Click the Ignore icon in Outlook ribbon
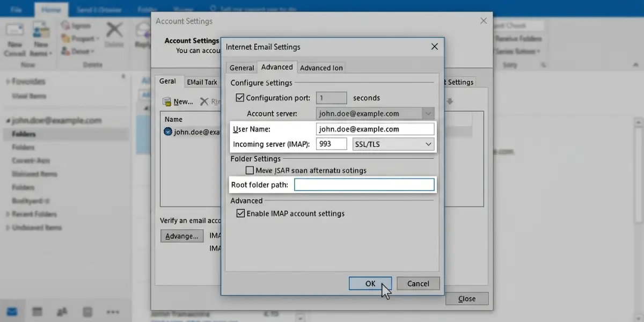The height and width of the screenshot is (322, 644). pyautogui.click(x=66, y=26)
